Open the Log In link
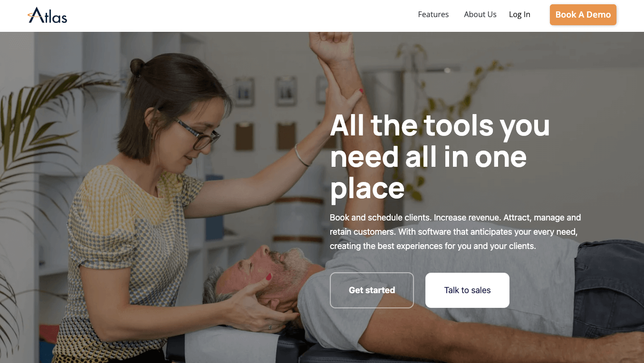The height and width of the screenshot is (363, 644). coord(519,14)
